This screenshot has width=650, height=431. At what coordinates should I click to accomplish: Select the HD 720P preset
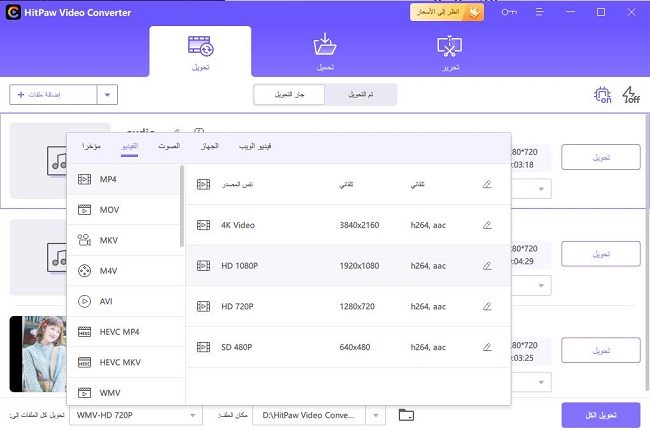click(x=348, y=306)
